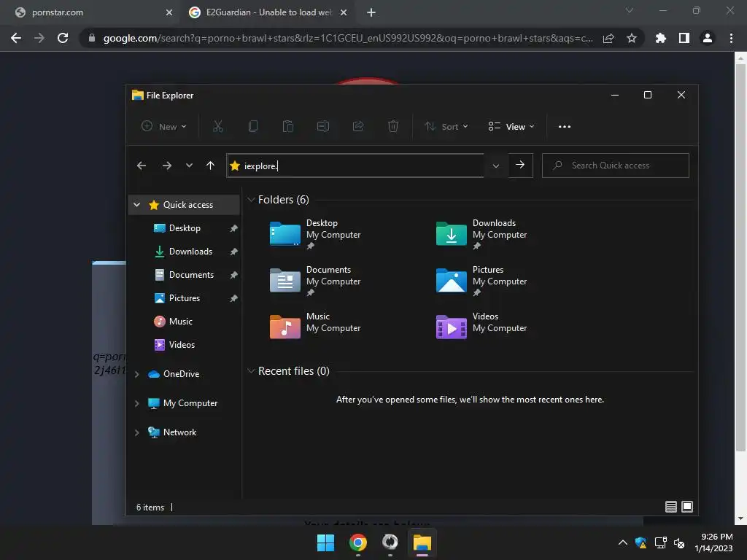
Task: Collapse the Quick access tree node
Action: (136, 205)
